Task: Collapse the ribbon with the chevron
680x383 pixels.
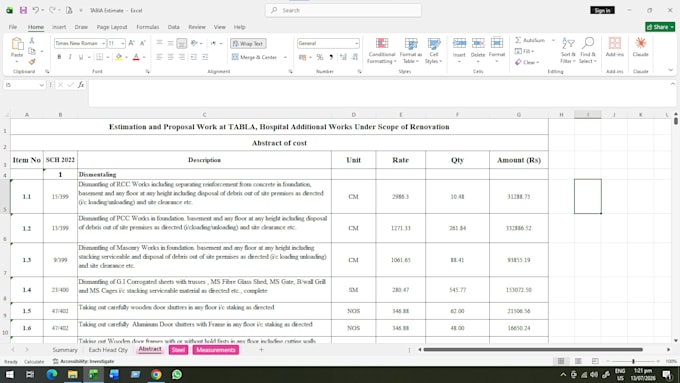Action: (x=670, y=70)
